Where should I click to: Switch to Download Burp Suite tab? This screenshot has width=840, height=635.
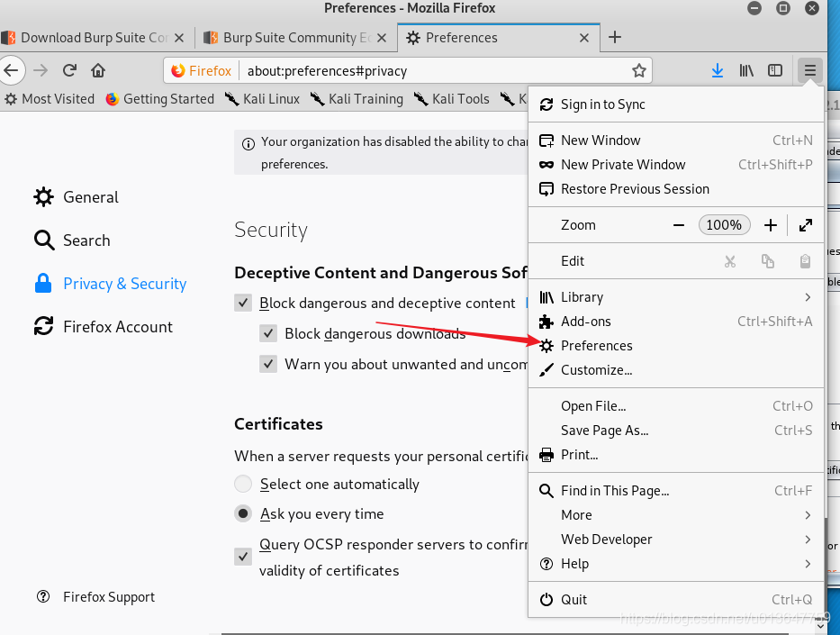coord(94,38)
